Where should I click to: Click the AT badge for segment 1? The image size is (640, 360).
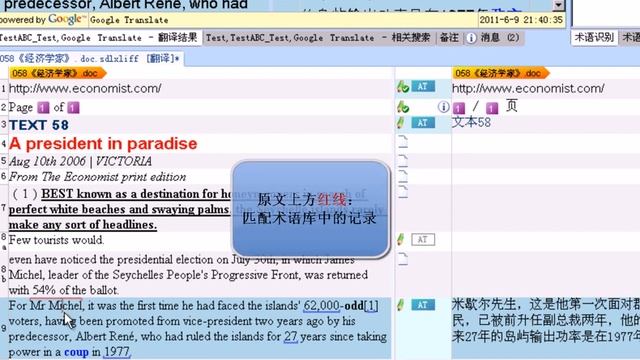(x=423, y=87)
